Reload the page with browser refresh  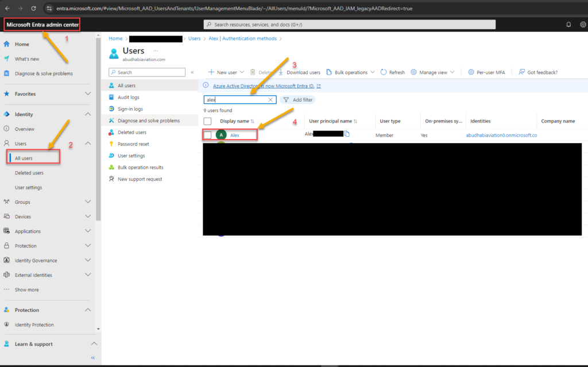33,8
